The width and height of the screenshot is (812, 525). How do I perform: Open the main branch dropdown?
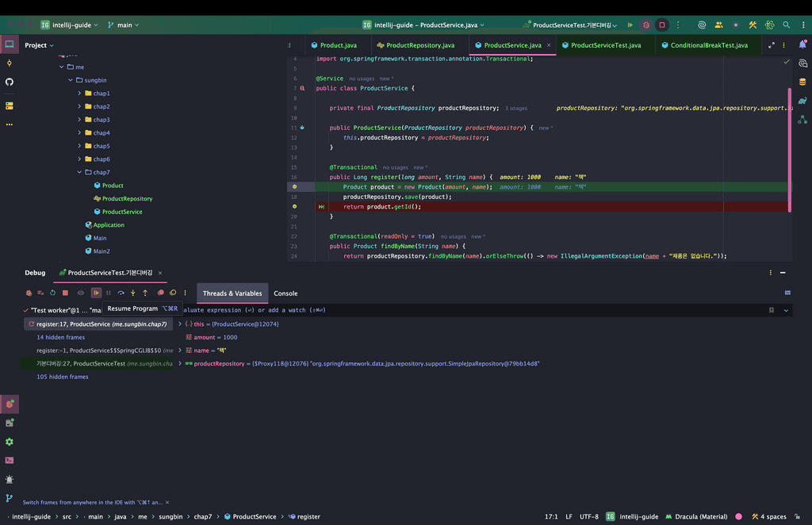click(x=123, y=25)
